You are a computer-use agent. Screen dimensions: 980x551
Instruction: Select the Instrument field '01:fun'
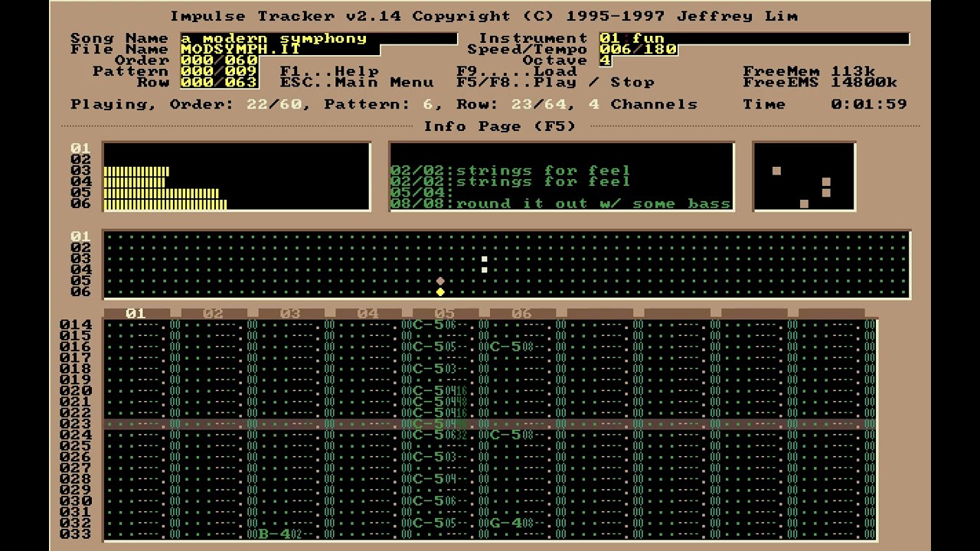click(x=754, y=38)
